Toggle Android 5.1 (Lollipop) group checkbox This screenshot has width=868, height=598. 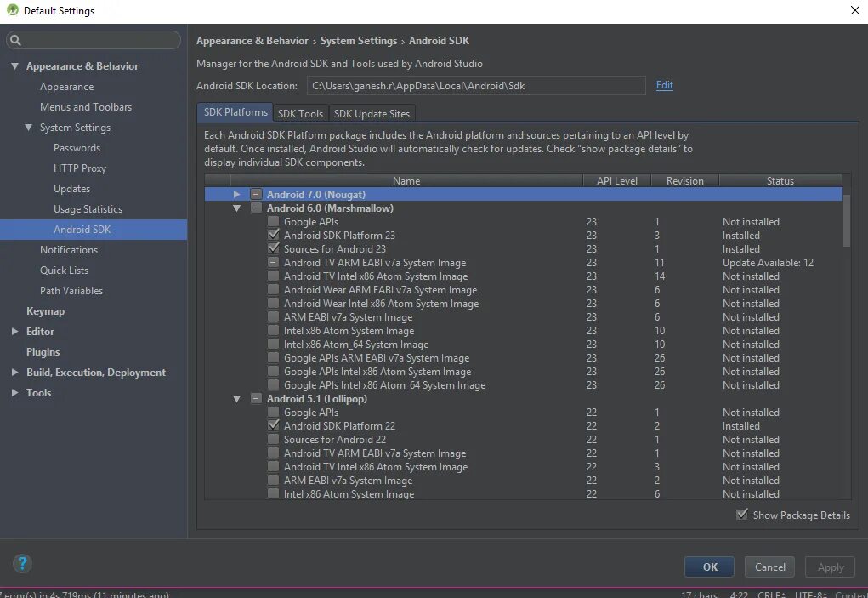click(256, 398)
